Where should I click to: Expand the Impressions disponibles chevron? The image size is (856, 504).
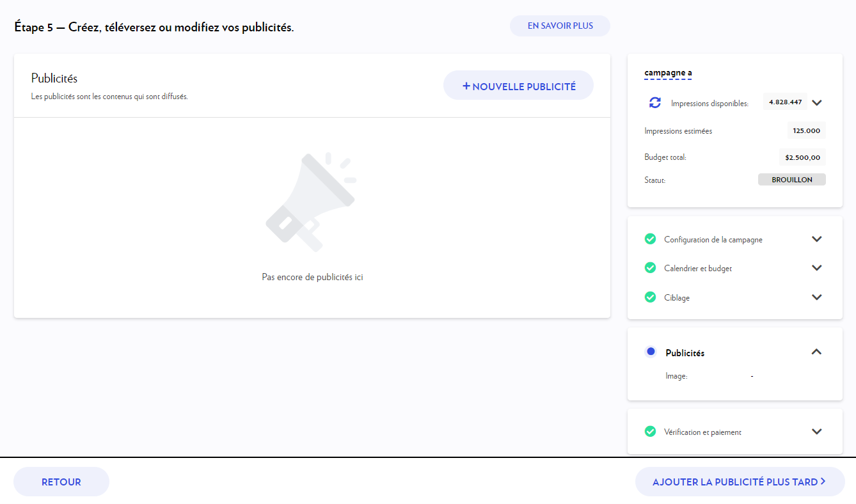click(816, 102)
